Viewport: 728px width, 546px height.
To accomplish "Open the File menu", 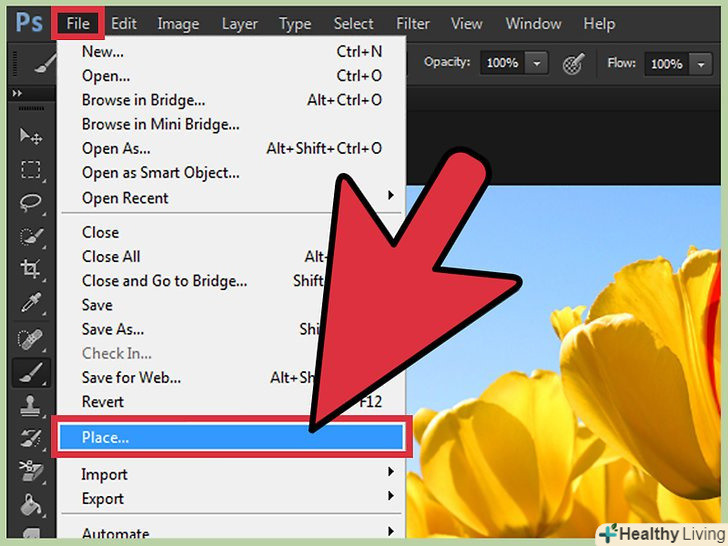I will point(78,23).
